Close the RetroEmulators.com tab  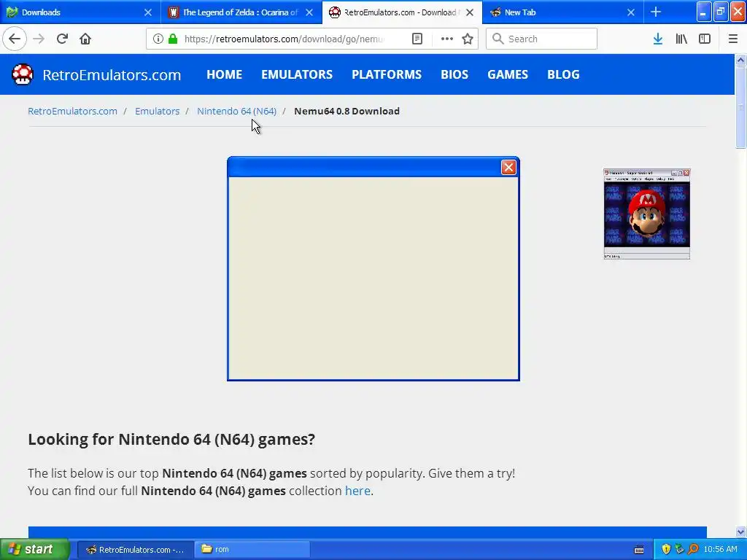click(x=470, y=12)
